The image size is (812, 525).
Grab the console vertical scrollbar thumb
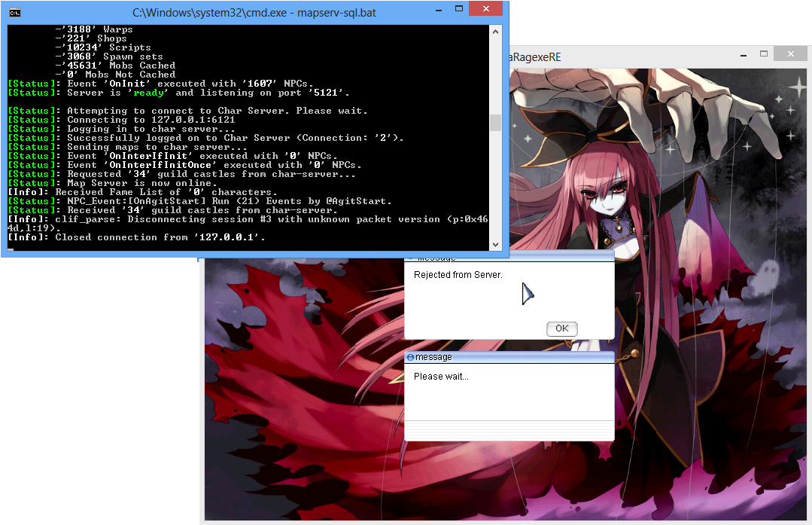[x=494, y=123]
